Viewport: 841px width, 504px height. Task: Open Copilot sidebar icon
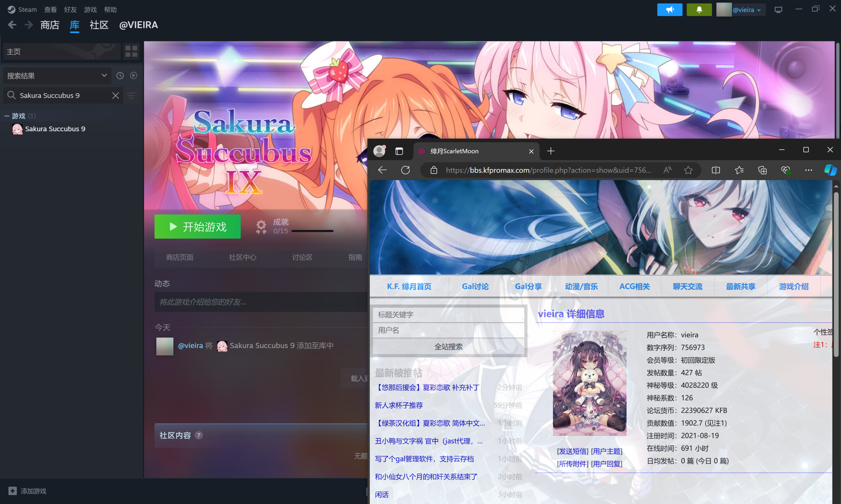click(830, 170)
